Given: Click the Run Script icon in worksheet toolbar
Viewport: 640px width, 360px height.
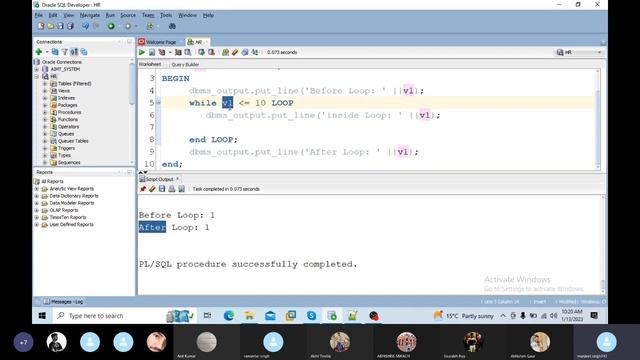Looking at the screenshot, I should [152, 52].
